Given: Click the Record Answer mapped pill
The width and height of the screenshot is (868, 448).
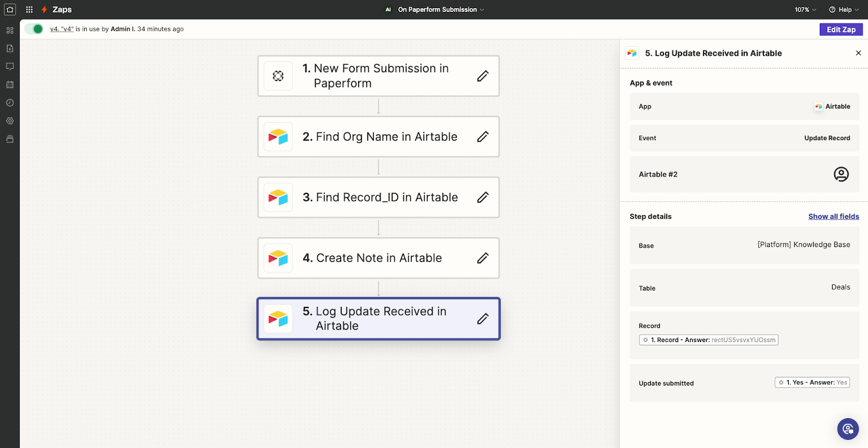Looking at the screenshot, I should coord(709,340).
